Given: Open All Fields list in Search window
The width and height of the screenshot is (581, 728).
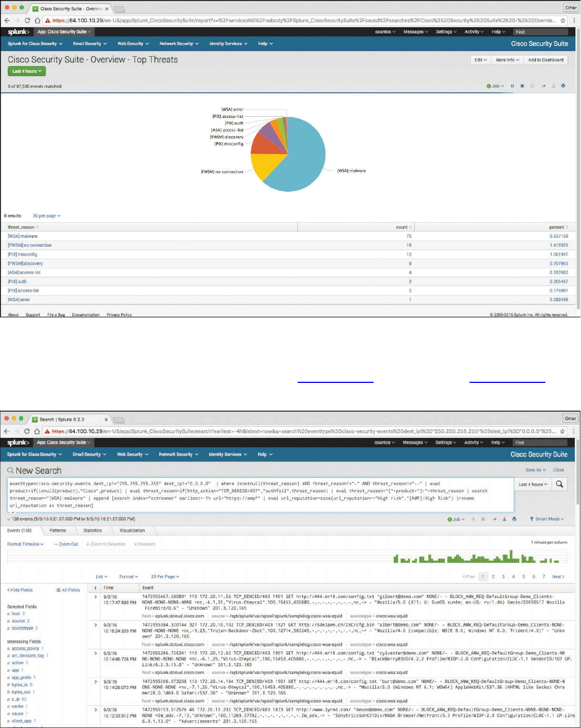Looking at the screenshot, I should pyautogui.click(x=68, y=590).
